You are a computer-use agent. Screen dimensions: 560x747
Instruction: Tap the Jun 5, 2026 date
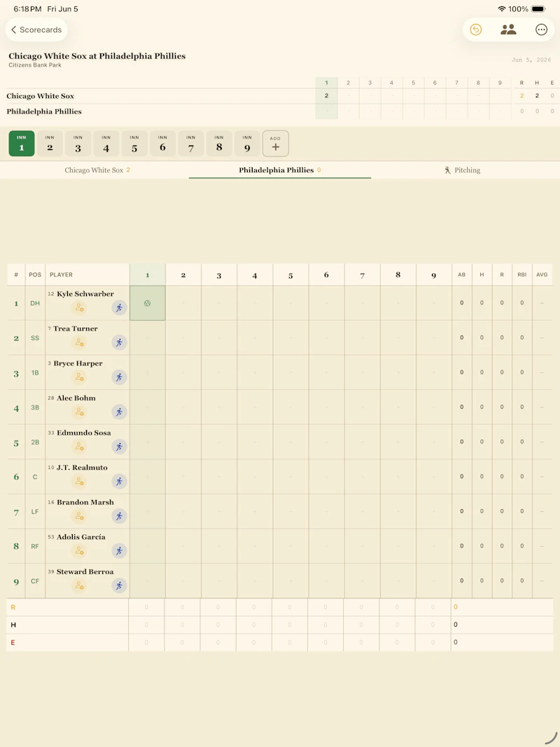531,60
